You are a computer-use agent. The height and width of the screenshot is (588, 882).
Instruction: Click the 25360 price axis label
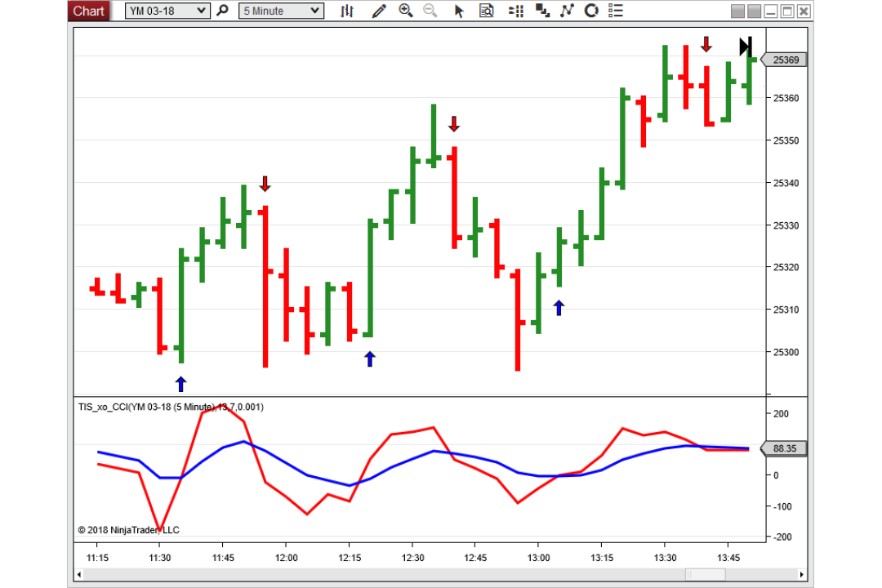point(786,98)
